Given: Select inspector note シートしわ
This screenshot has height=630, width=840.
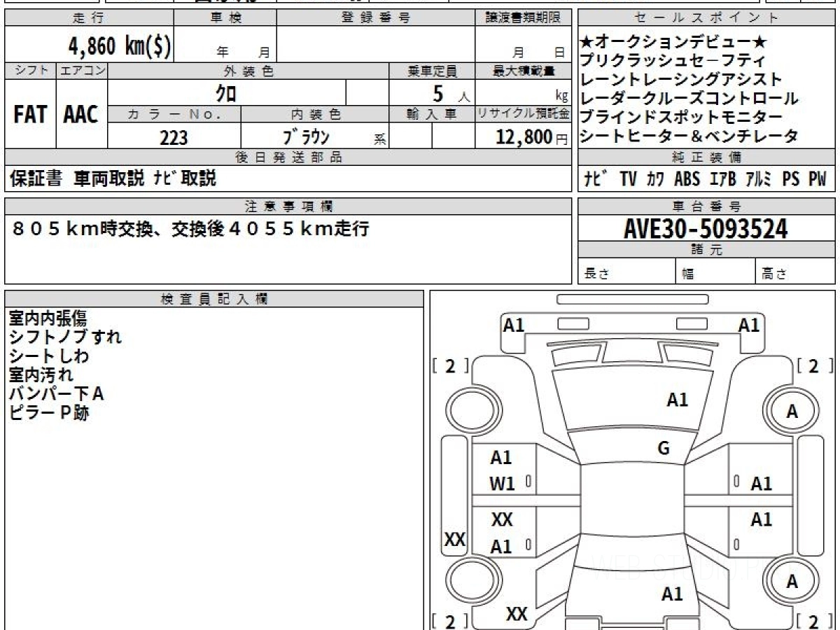Looking at the screenshot, I should pos(49,356).
